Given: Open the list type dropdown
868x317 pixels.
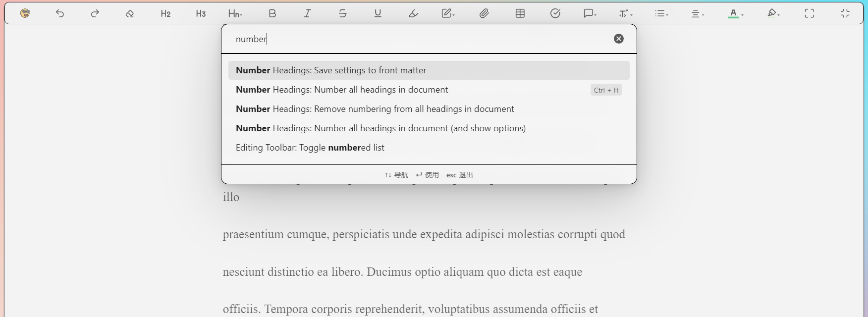Looking at the screenshot, I should click(x=661, y=13).
